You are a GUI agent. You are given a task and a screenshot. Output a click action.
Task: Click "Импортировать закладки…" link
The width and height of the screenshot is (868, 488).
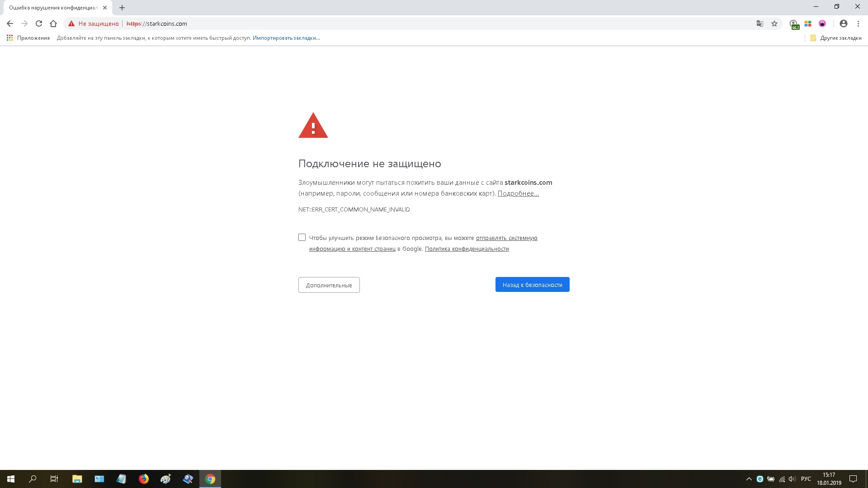pyautogui.click(x=286, y=38)
